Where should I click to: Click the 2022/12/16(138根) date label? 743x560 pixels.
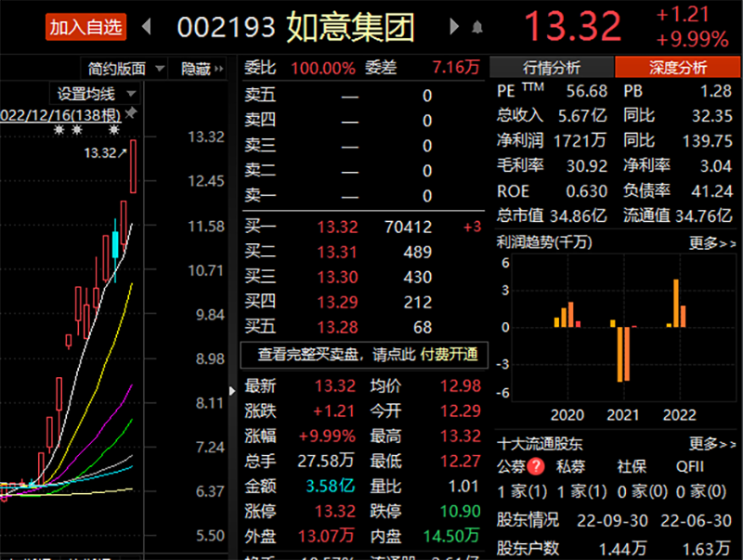click(x=60, y=114)
